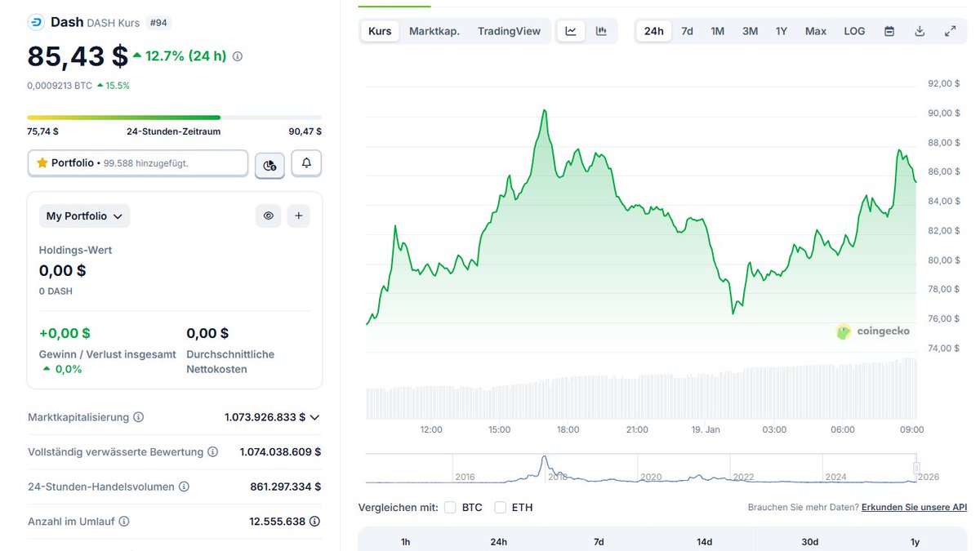Switch to the Marktkap. tab
Image resolution: width=980 pixels, height=551 pixels.
point(434,31)
